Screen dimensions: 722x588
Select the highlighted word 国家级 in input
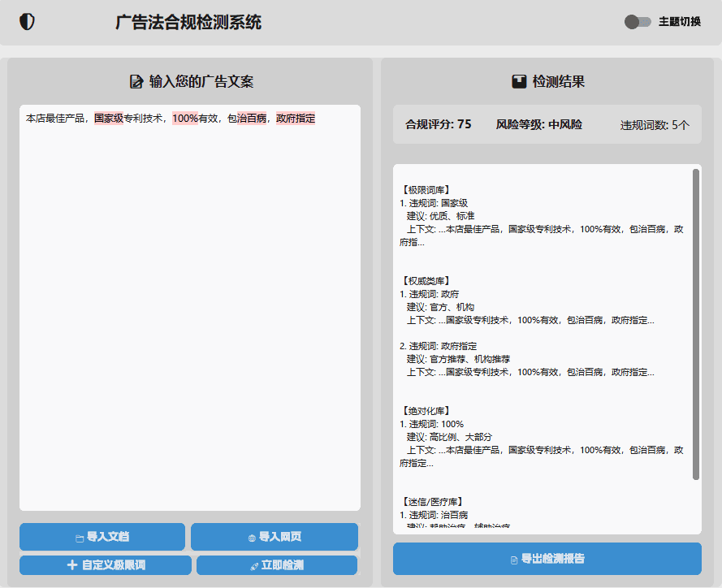click(108, 119)
